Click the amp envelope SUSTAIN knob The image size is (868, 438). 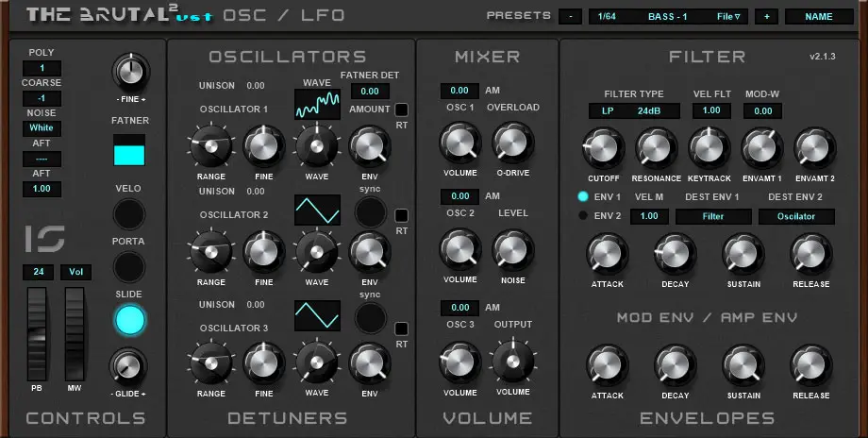click(743, 365)
